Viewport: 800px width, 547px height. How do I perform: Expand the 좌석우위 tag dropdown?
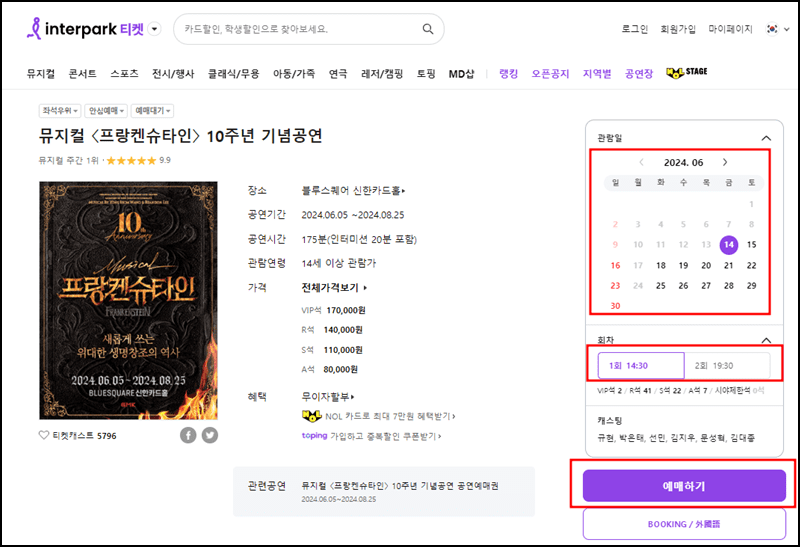point(60,111)
